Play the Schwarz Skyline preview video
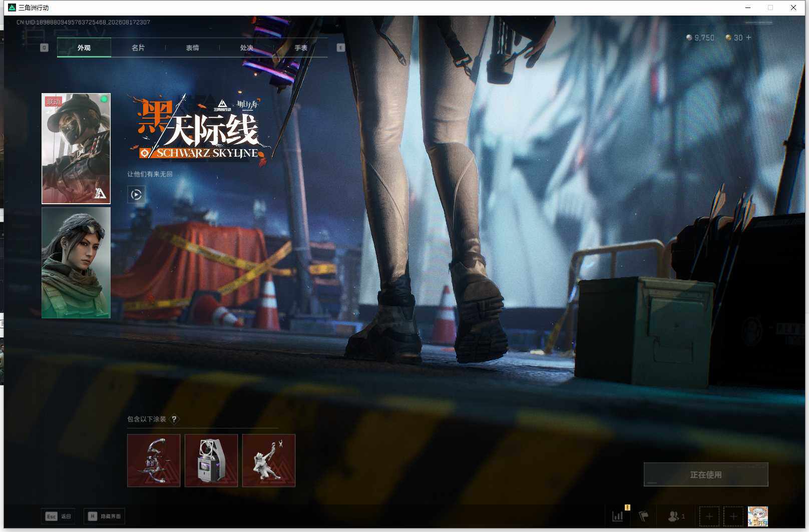The image size is (809, 532). (136, 194)
